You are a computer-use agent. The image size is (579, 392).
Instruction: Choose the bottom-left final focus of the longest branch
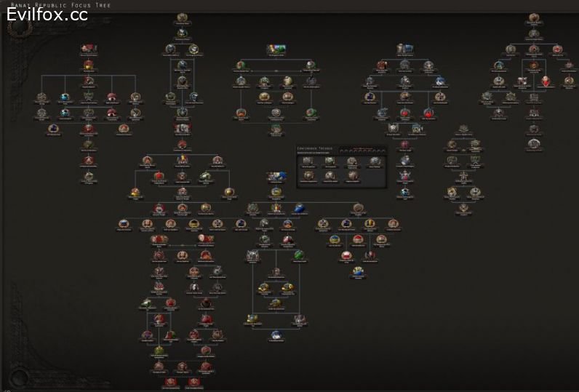tap(170, 381)
